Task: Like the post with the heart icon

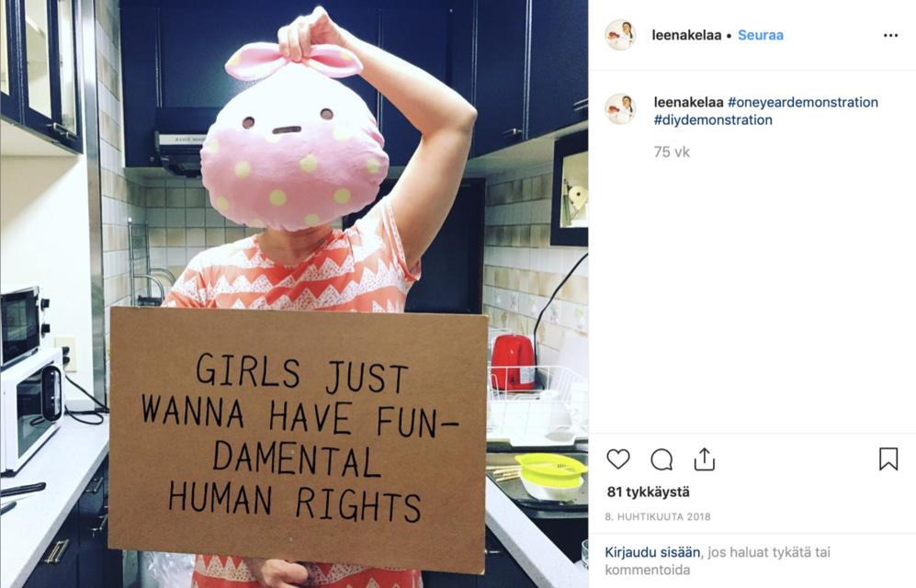Action: pyautogui.click(x=618, y=459)
